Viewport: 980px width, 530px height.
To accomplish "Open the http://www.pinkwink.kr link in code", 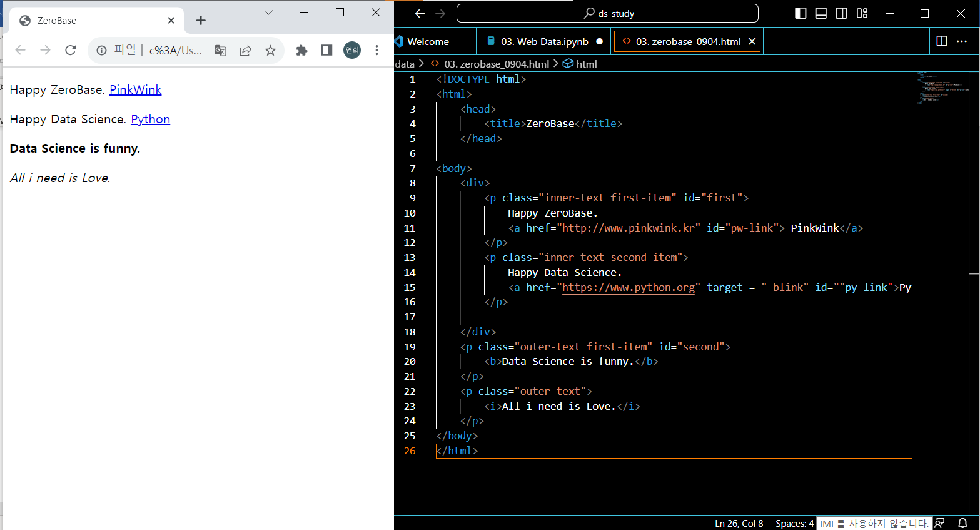I will 629,228.
